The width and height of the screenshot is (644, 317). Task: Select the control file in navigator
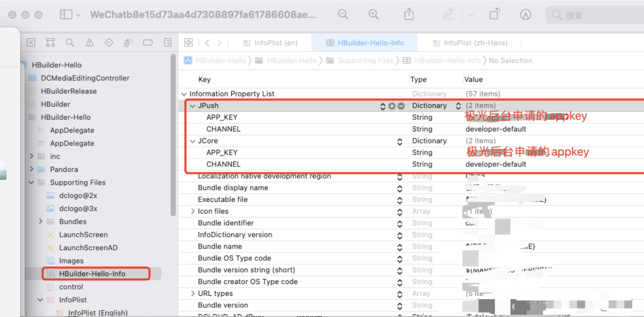[x=71, y=287]
